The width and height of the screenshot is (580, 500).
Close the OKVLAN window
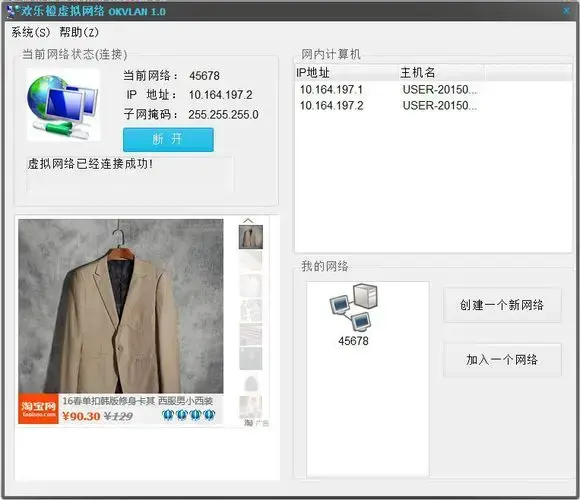click(566, 11)
